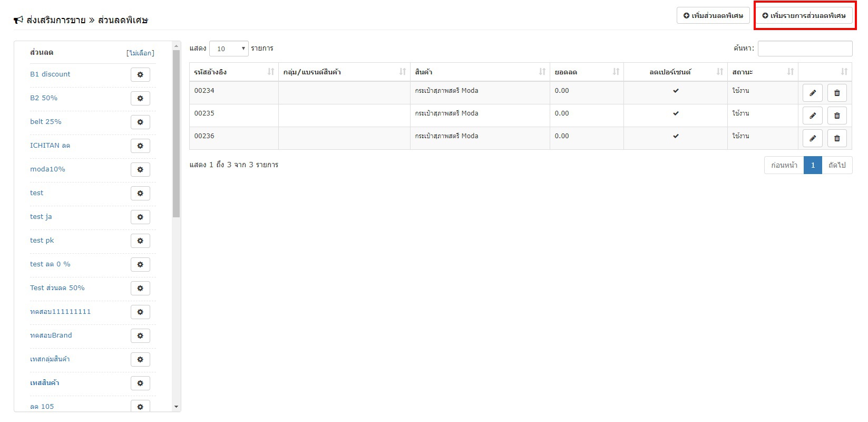Open gear menu for ทดสอบBrand
Image resolution: width=868 pixels, height=422 pixels.
(140, 335)
